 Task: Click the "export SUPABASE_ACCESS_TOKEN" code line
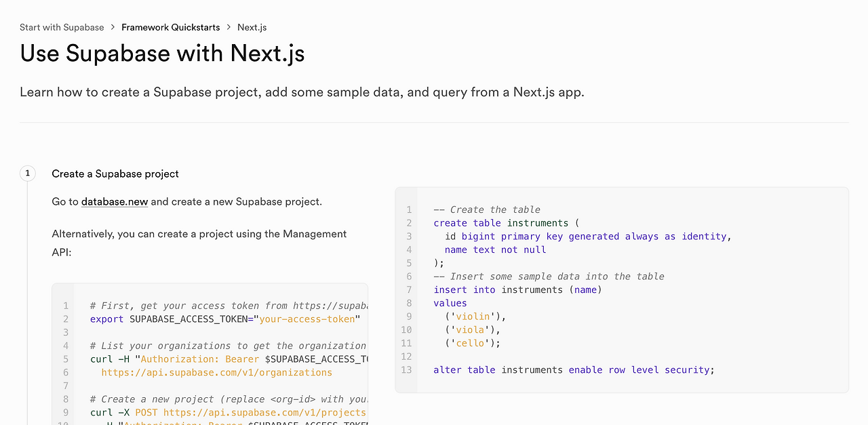tap(224, 319)
